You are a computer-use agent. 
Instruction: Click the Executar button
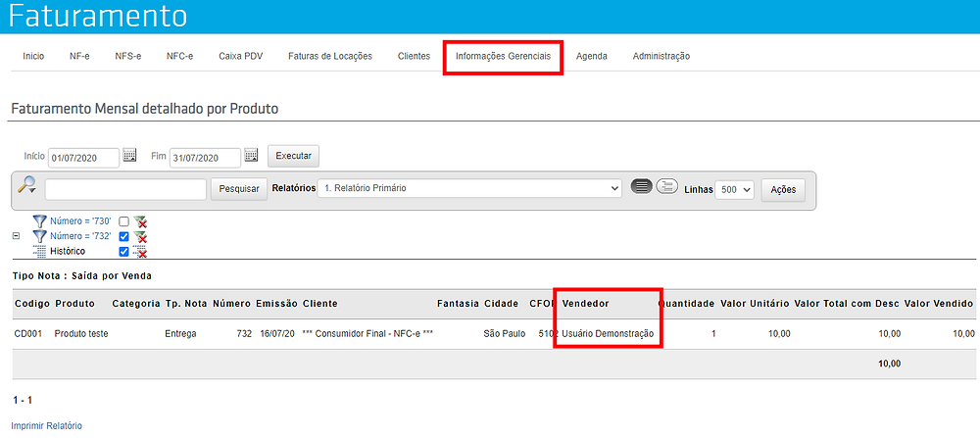pyautogui.click(x=294, y=156)
